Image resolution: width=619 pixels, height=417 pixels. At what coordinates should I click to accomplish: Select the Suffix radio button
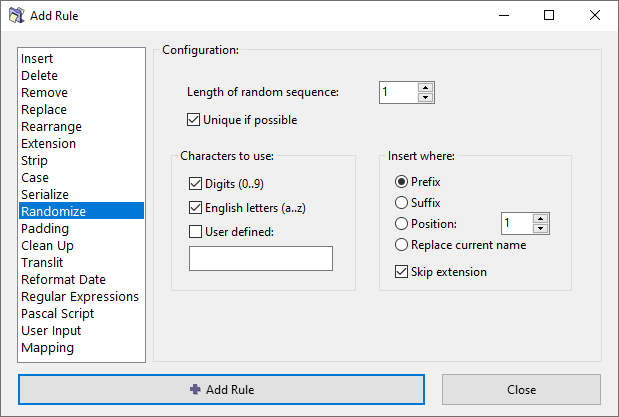403,203
